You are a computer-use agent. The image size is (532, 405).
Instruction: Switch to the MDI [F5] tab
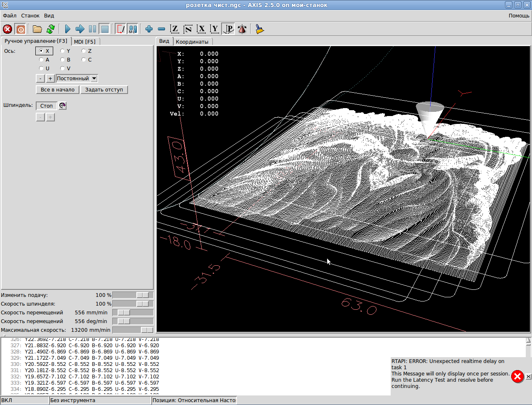click(x=85, y=42)
